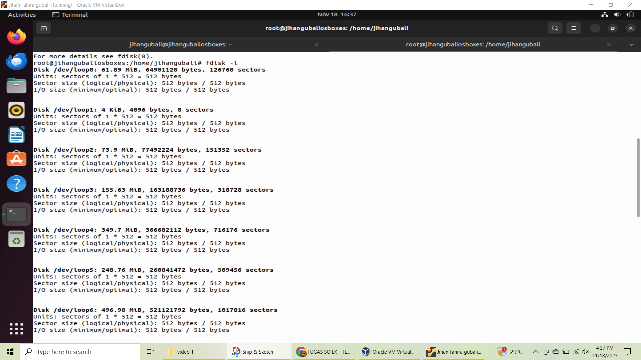
Task: Close the first terminal tab
Action: pos(316,45)
